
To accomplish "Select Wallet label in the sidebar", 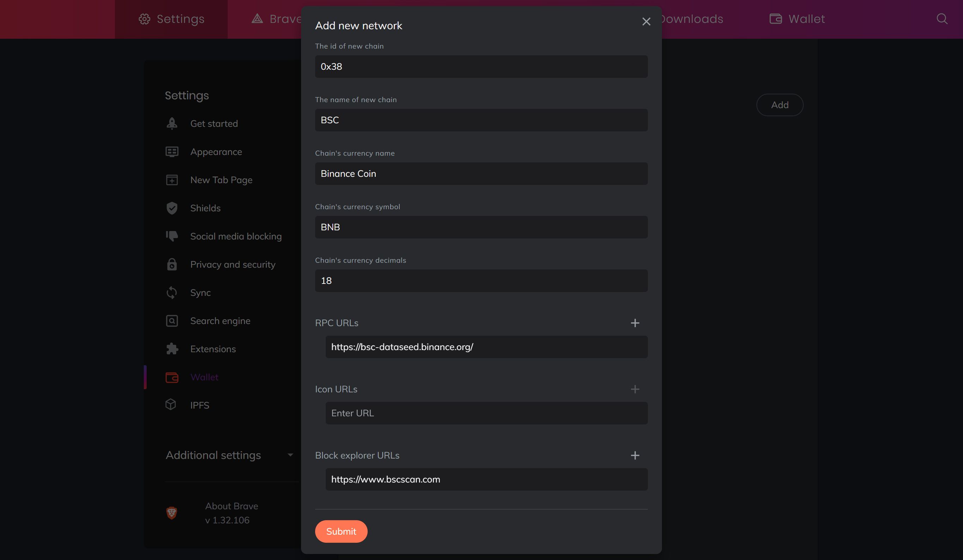I will [204, 377].
